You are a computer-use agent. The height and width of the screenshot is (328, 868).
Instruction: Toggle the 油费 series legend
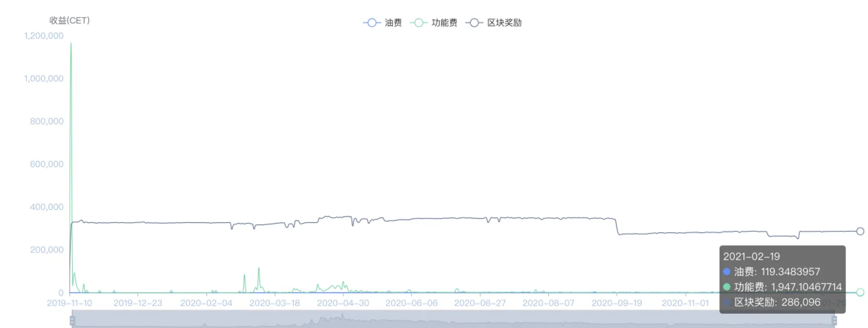click(x=382, y=23)
